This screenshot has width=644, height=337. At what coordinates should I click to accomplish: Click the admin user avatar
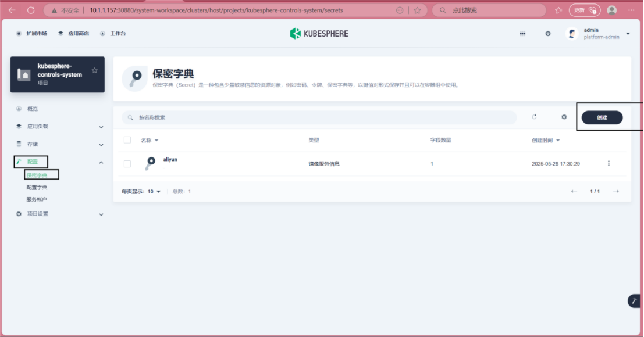(x=572, y=34)
